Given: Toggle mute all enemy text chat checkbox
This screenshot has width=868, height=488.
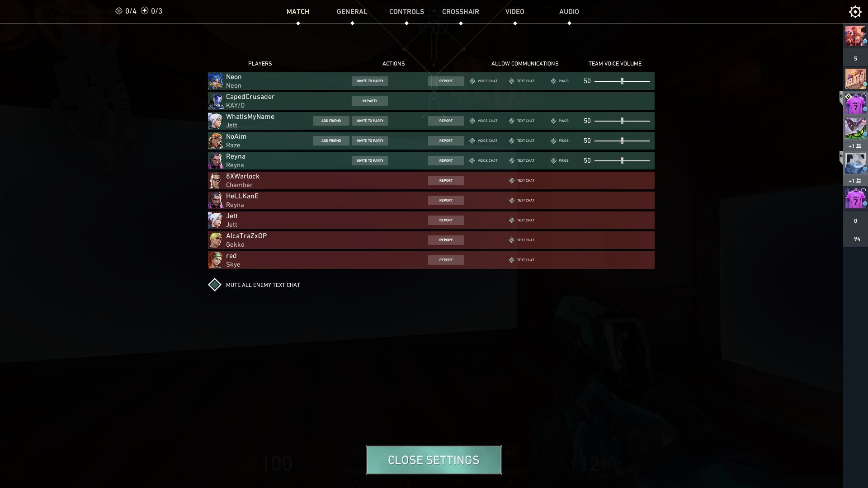Looking at the screenshot, I should [215, 285].
